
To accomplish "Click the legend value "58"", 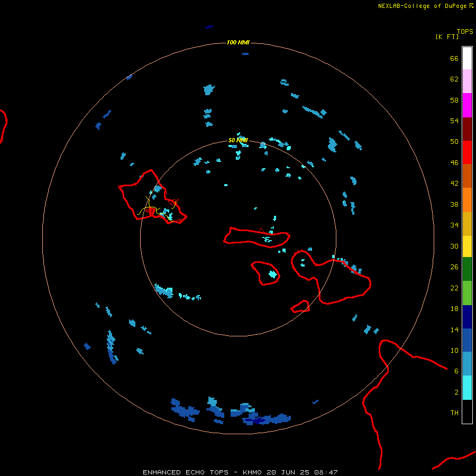I will pyautogui.click(x=454, y=100).
